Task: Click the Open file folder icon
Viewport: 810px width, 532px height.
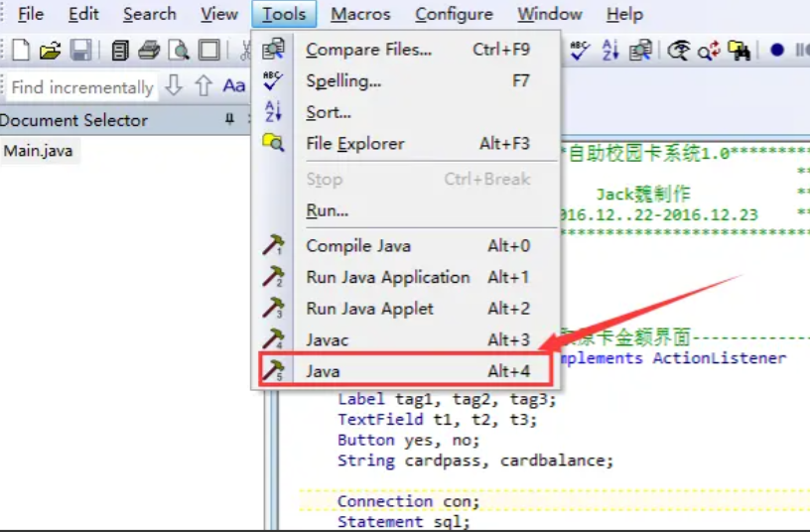Action: (50, 51)
